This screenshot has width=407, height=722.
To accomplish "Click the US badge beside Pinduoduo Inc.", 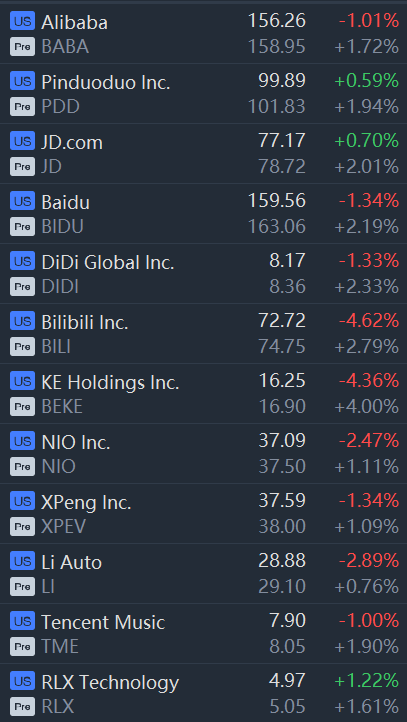I will (22, 81).
